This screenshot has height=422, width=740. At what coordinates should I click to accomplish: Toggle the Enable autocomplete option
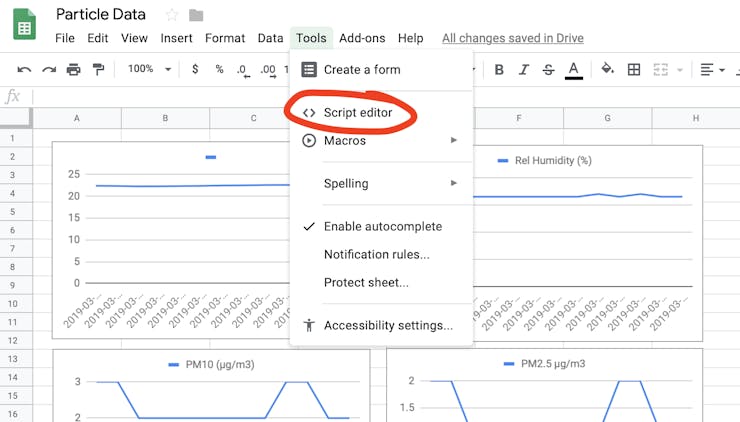[x=382, y=226]
